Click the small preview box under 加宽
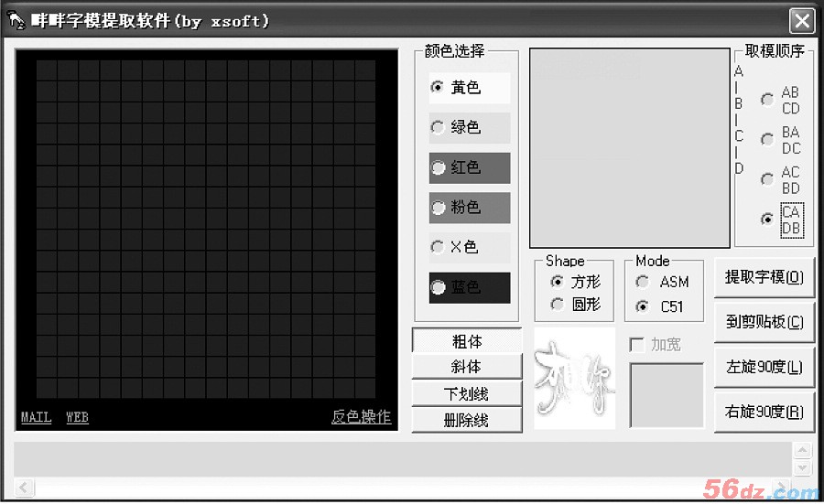The image size is (824, 504). (x=667, y=395)
